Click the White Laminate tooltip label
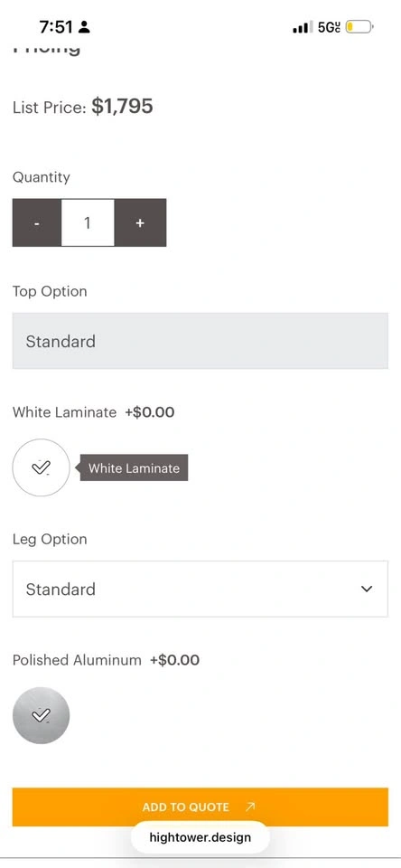The height and width of the screenshot is (868, 401). [134, 467]
